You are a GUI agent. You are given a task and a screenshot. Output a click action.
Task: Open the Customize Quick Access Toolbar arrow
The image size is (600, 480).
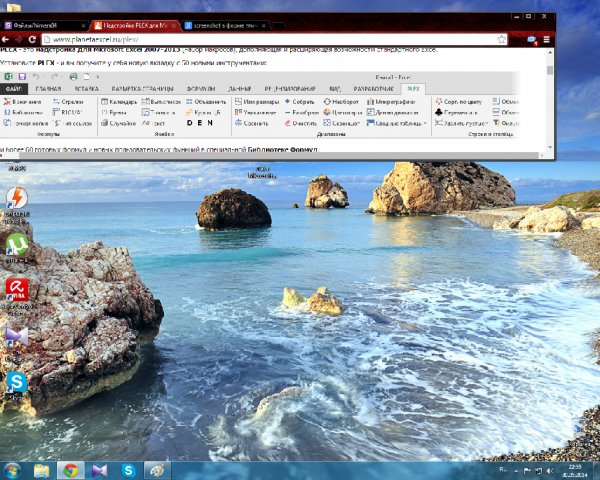(98, 77)
